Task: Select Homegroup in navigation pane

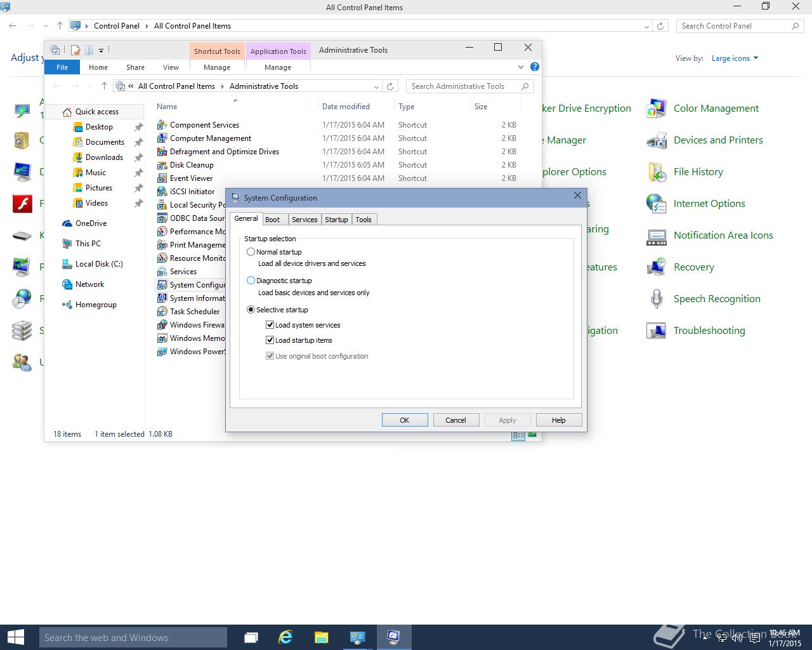Action: tap(96, 305)
